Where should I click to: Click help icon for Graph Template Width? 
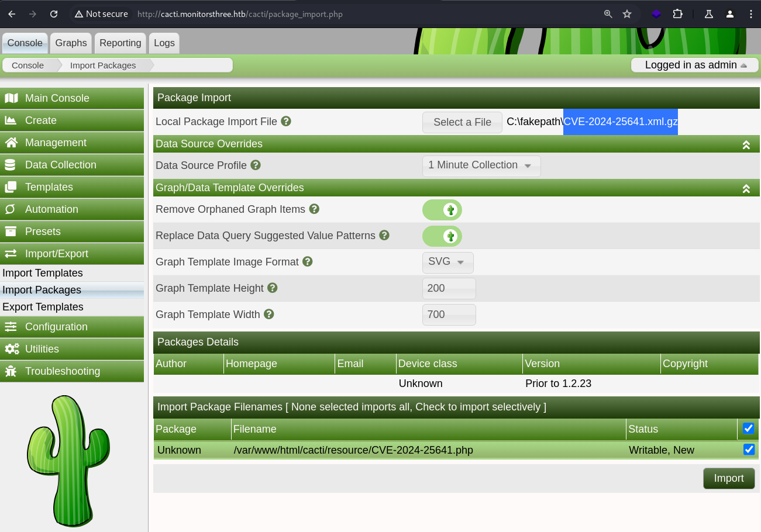click(x=269, y=315)
